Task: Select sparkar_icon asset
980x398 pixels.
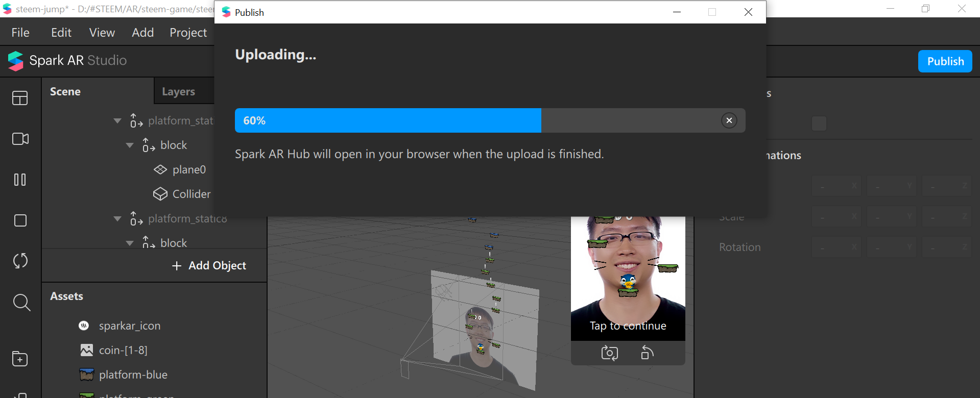Action: 129,326
